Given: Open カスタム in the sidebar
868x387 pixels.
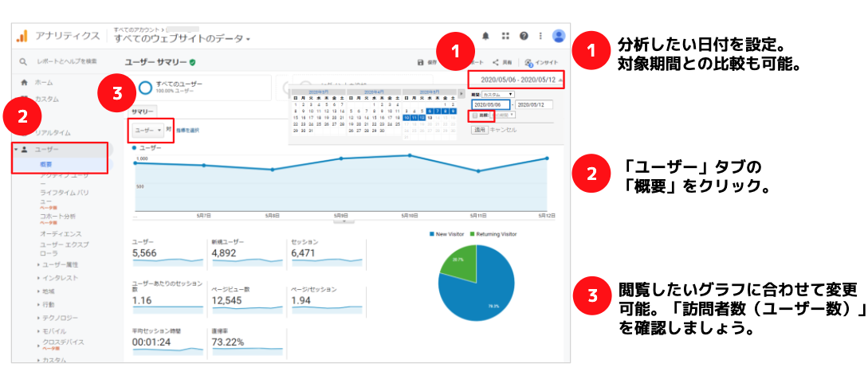Looking at the screenshot, I should [46, 100].
